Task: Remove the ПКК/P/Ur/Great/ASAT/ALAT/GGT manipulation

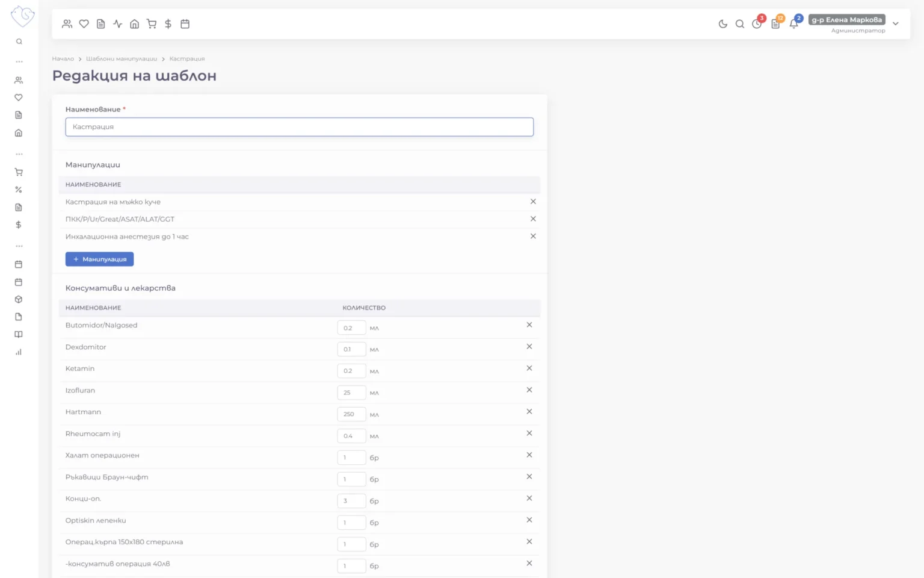Action: tap(533, 219)
